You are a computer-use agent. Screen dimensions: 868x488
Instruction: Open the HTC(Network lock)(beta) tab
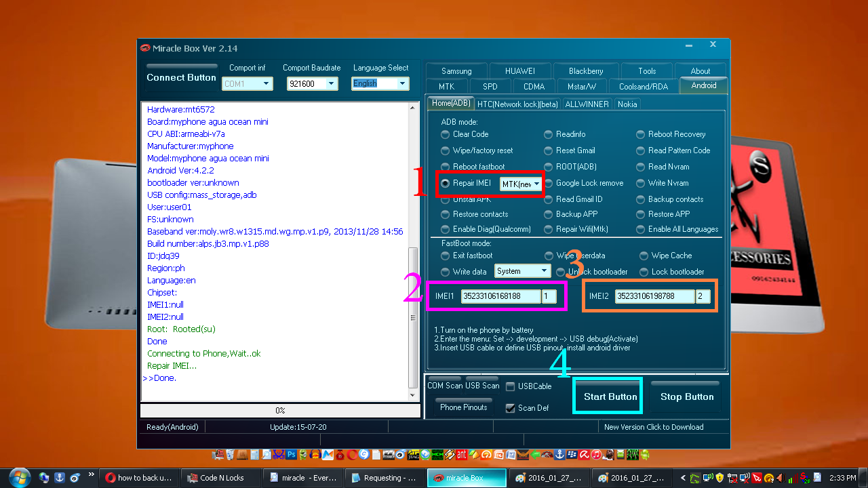pos(517,104)
